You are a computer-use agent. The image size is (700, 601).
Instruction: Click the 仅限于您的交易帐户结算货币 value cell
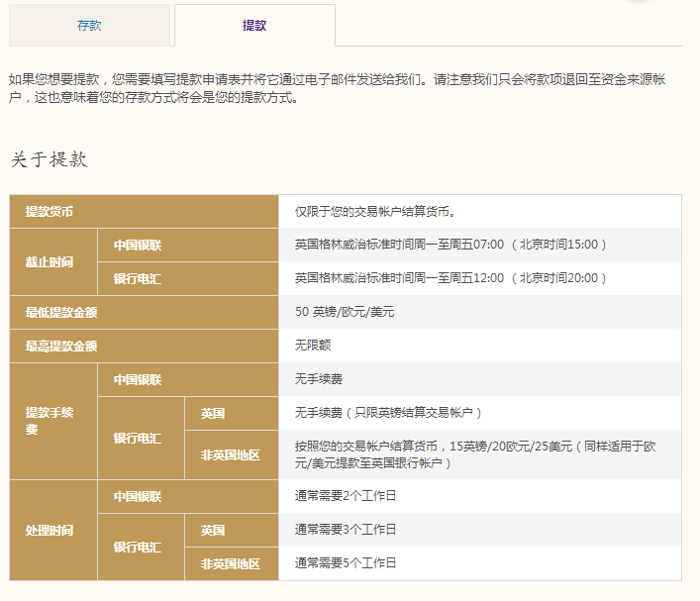pyautogui.click(x=374, y=212)
